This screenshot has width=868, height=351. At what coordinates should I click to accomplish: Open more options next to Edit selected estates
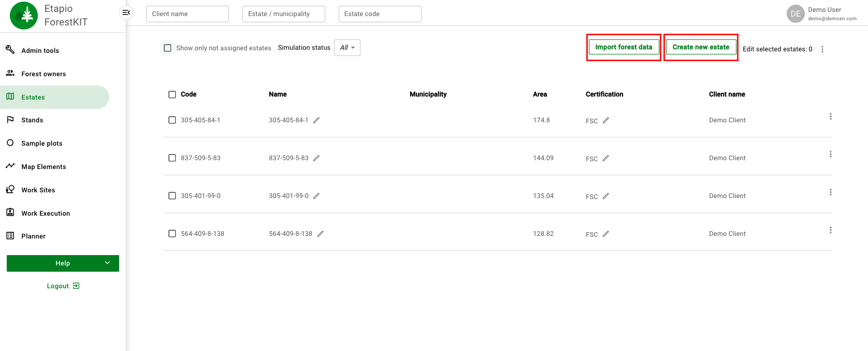pos(822,49)
